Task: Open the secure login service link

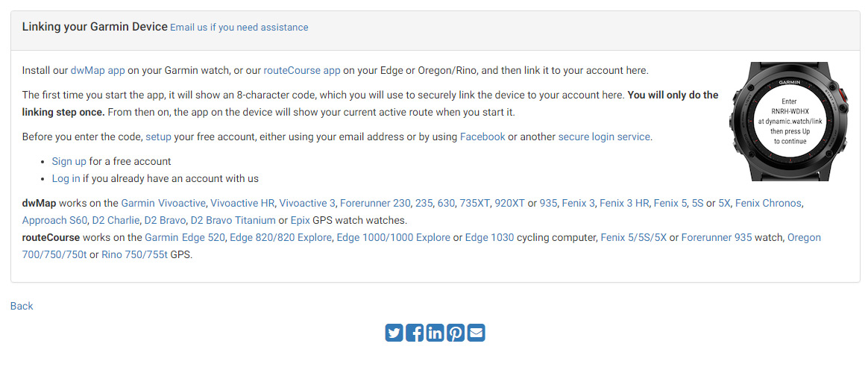Action: click(604, 137)
